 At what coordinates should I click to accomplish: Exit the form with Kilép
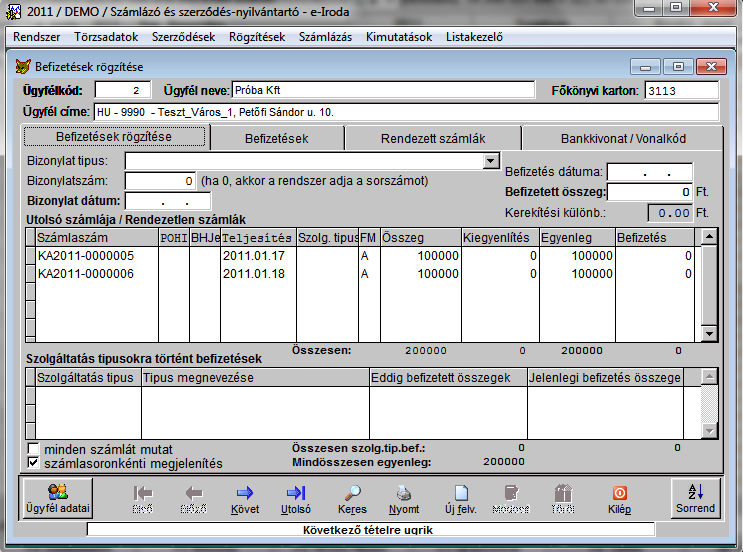pyautogui.click(x=619, y=497)
